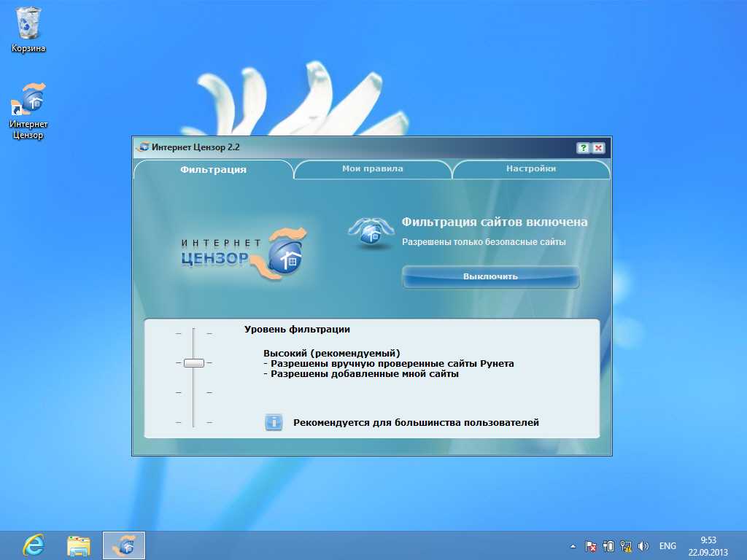Show hidden tray icons arrow

(x=573, y=546)
